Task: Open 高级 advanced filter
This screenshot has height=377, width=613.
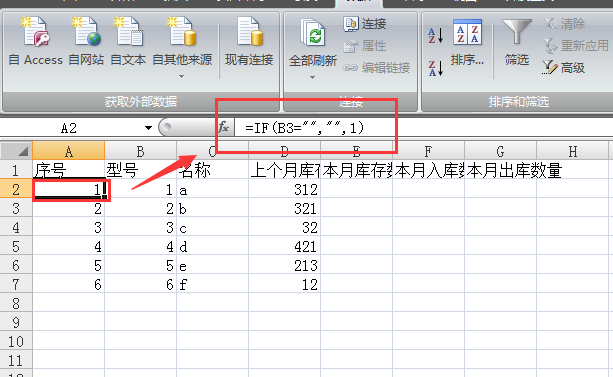Action: point(564,68)
